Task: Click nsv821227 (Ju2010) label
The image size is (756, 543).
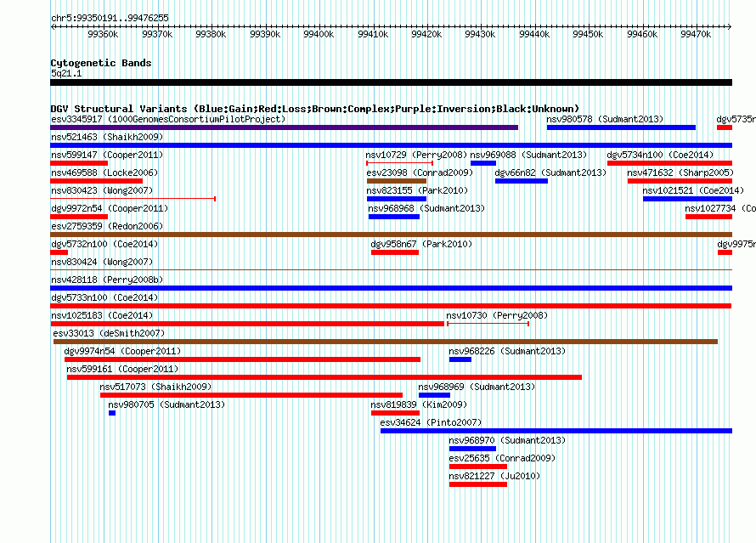Action: click(494, 476)
